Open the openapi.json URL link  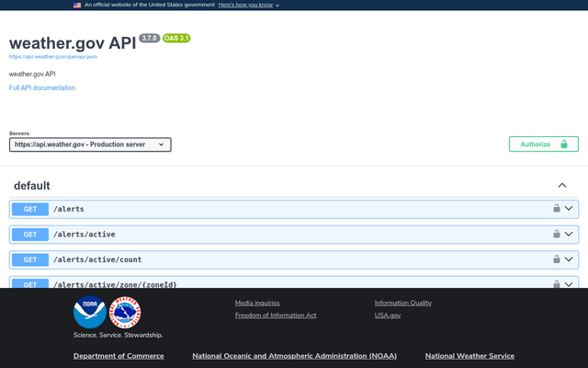click(x=53, y=57)
